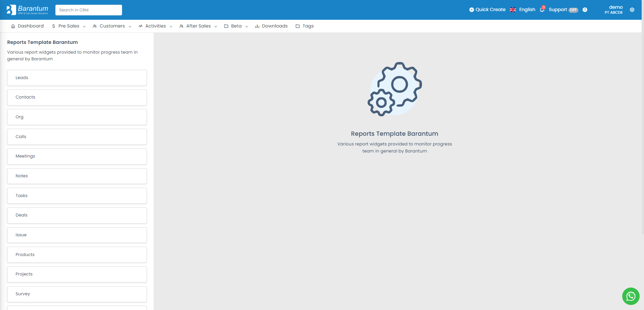The width and height of the screenshot is (644, 310).
Task: Open WhatsApp chat floating icon
Action: click(x=631, y=296)
